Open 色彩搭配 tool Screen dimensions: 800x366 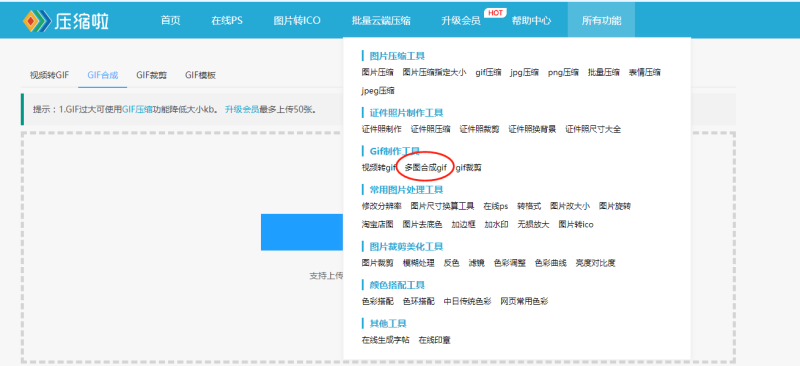click(x=378, y=301)
